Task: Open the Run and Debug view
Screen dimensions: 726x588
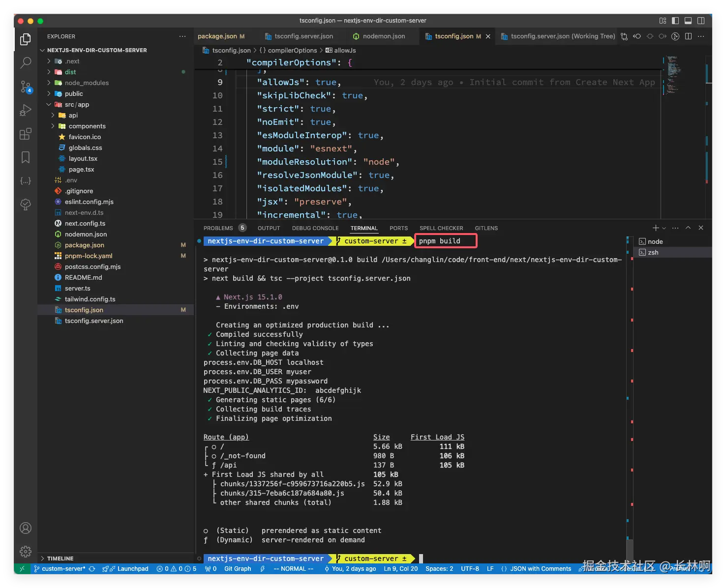Action: point(26,110)
